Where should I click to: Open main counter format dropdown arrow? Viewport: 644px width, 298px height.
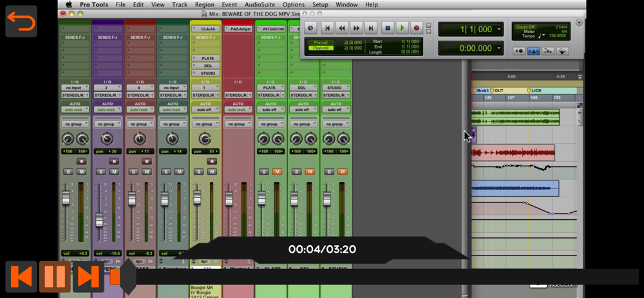[498, 29]
